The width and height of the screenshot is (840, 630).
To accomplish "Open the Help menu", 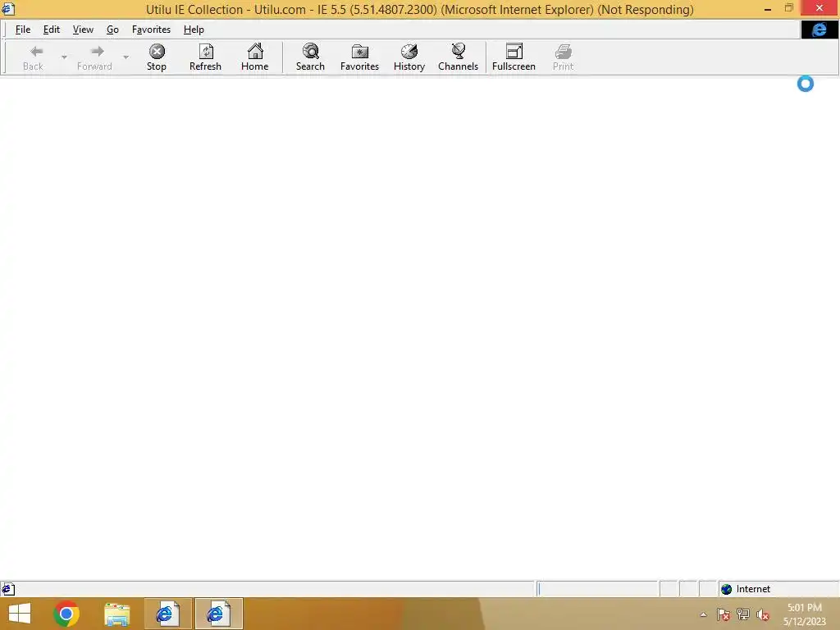I will pyautogui.click(x=194, y=30).
